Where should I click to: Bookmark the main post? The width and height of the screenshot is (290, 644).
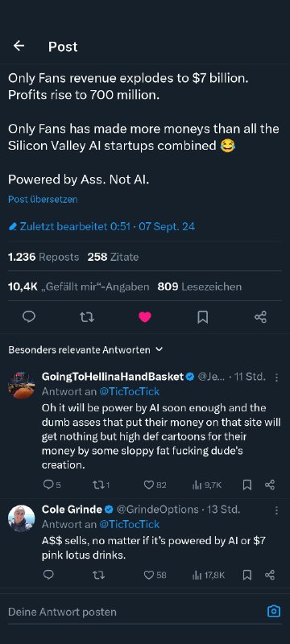click(x=202, y=317)
